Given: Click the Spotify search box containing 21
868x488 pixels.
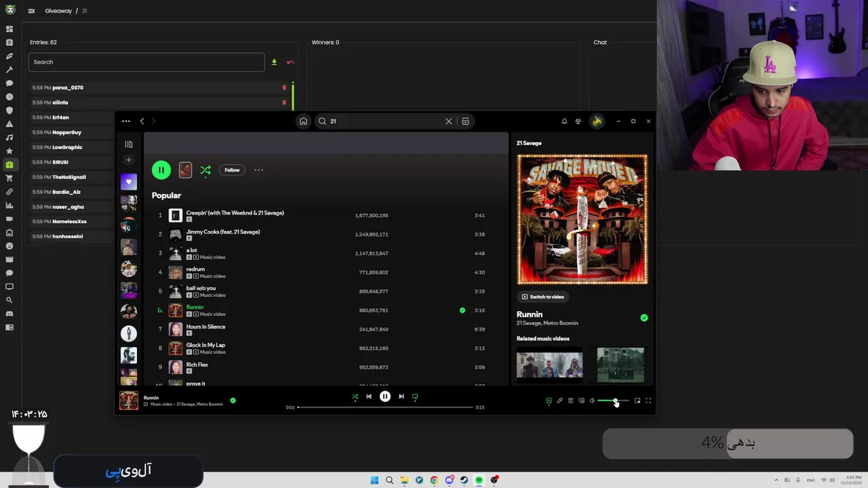Looking at the screenshot, I should 384,121.
